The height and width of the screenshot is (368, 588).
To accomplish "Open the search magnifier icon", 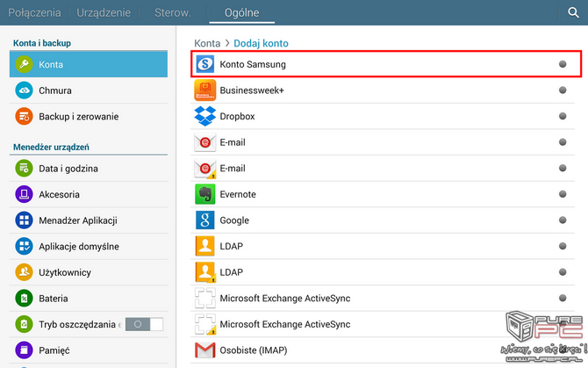I will [572, 12].
